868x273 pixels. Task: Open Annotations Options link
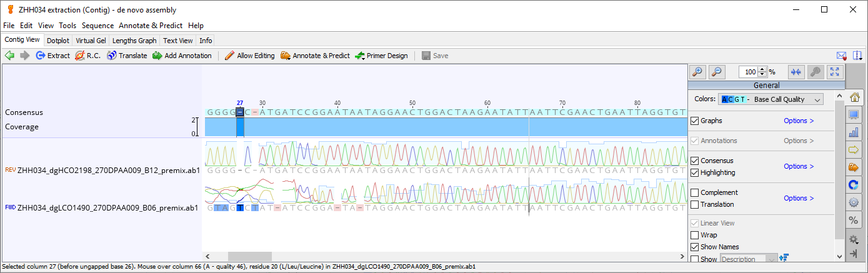pos(799,141)
